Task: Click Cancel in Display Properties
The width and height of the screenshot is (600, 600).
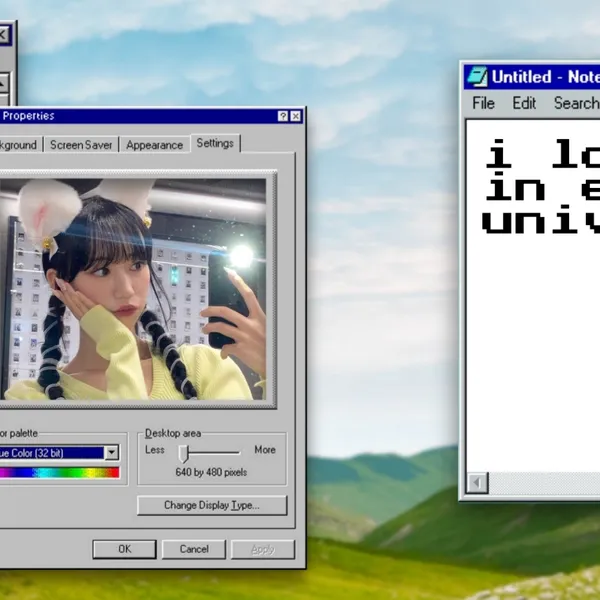Action: point(194,549)
